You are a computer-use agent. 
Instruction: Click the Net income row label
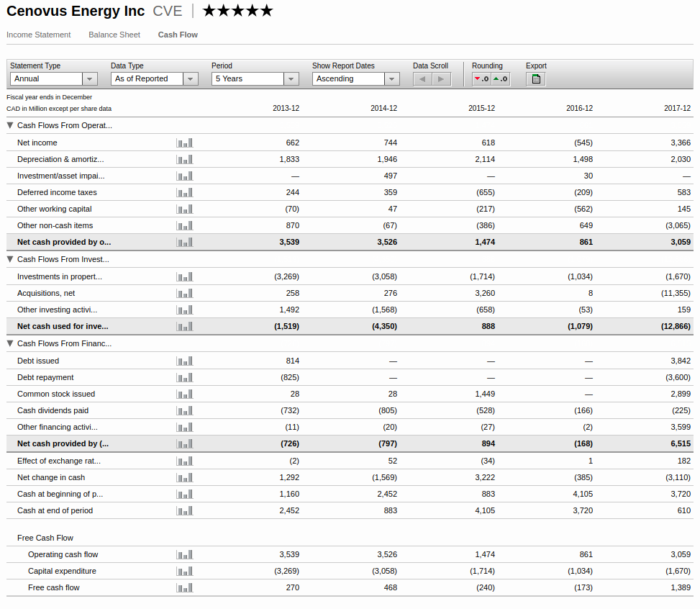pos(37,143)
